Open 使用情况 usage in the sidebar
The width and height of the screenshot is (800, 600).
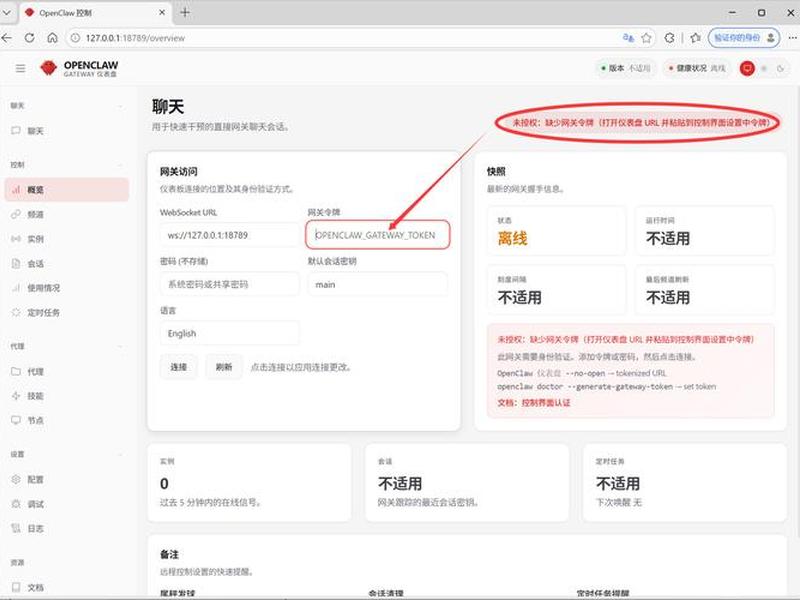point(66,288)
